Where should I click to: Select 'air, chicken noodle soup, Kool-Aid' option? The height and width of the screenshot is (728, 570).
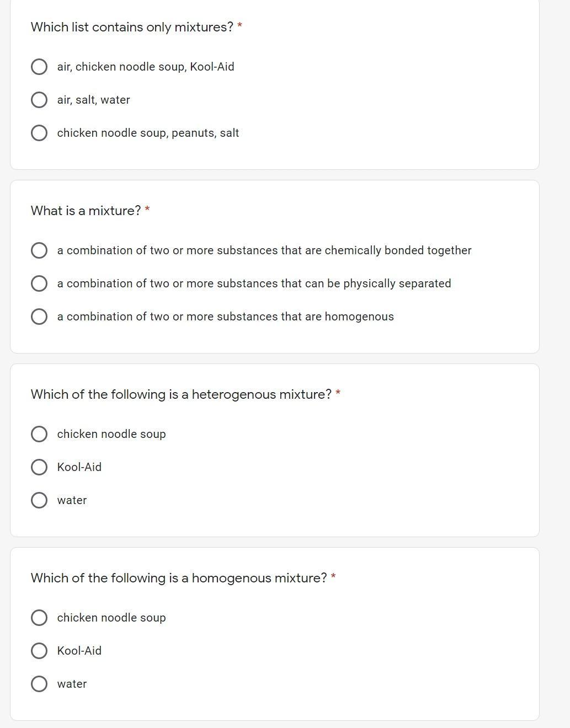coord(39,67)
